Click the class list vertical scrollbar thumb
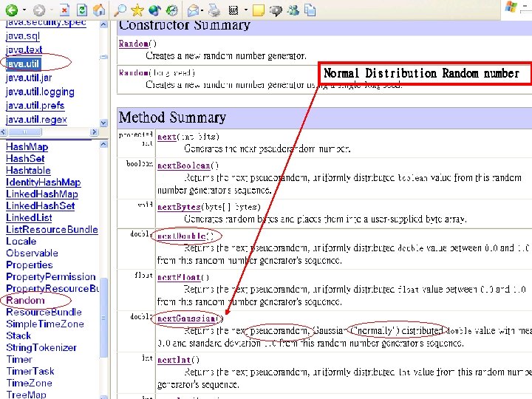 pyautogui.click(x=104, y=318)
